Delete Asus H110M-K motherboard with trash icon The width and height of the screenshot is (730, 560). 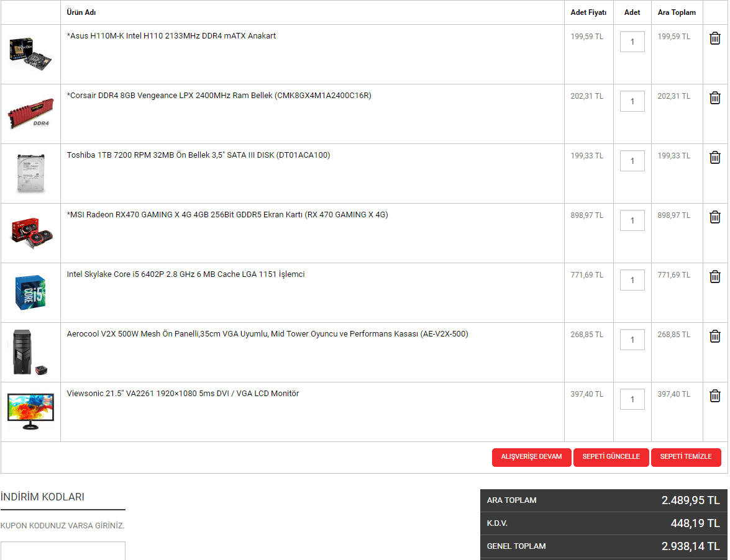714,38
